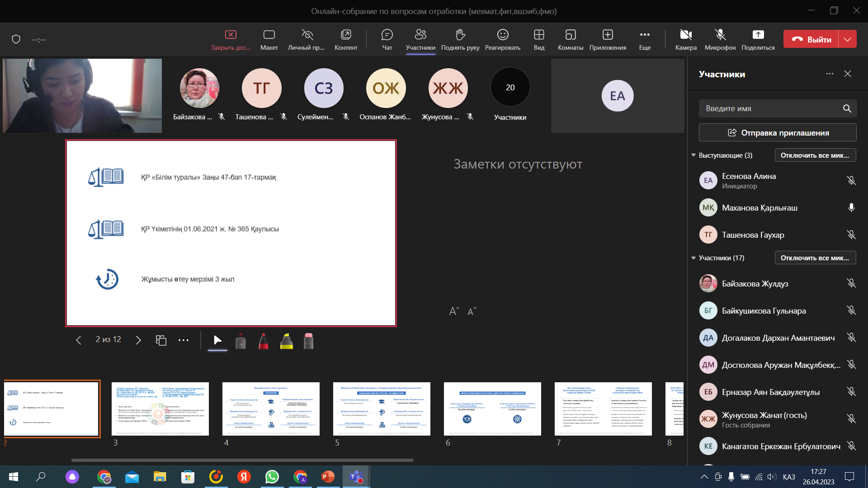Open the dropdown arrow next to Выйти
Image resolution: width=868 pixels, height=488 pixels.
coord(848,39)
